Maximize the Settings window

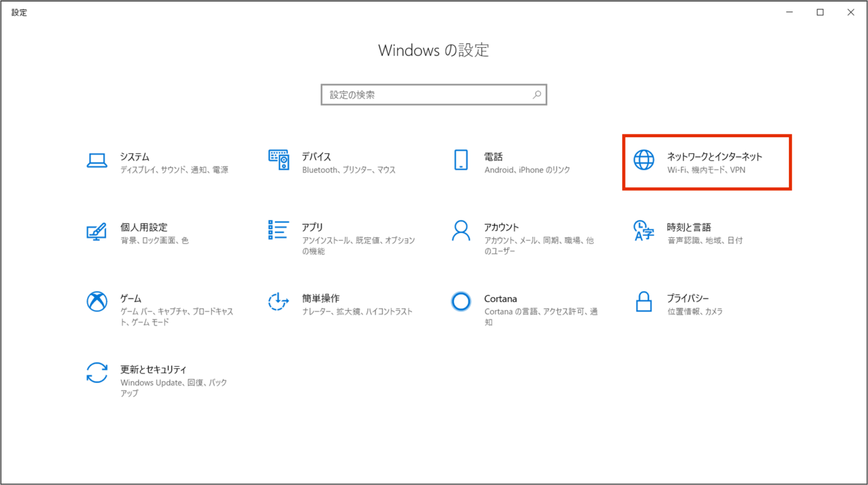[820, 12]
